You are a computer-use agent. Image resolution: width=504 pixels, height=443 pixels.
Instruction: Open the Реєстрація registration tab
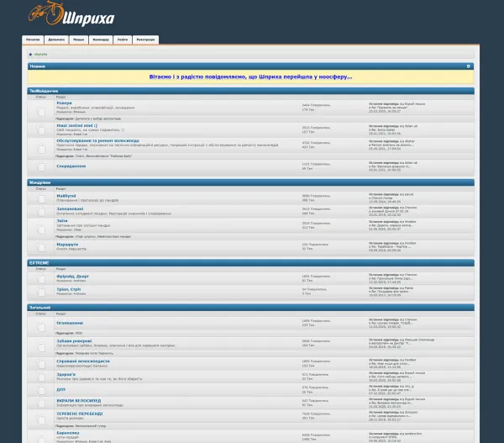145,40
